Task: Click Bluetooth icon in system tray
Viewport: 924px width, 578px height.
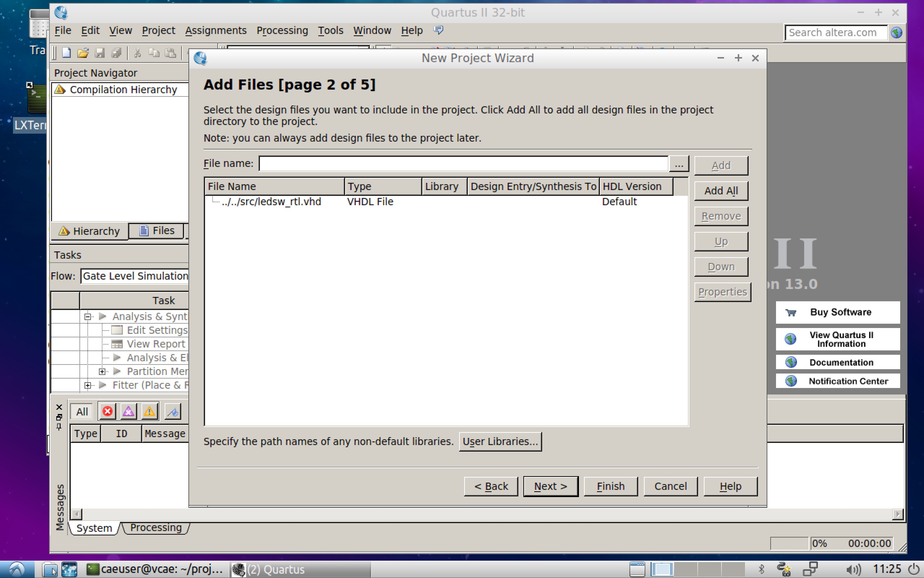Action: click(x=761, y=570)
